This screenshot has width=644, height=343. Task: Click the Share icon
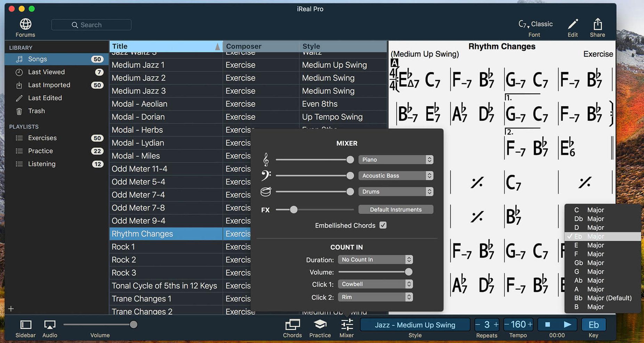tap(597, 24)
